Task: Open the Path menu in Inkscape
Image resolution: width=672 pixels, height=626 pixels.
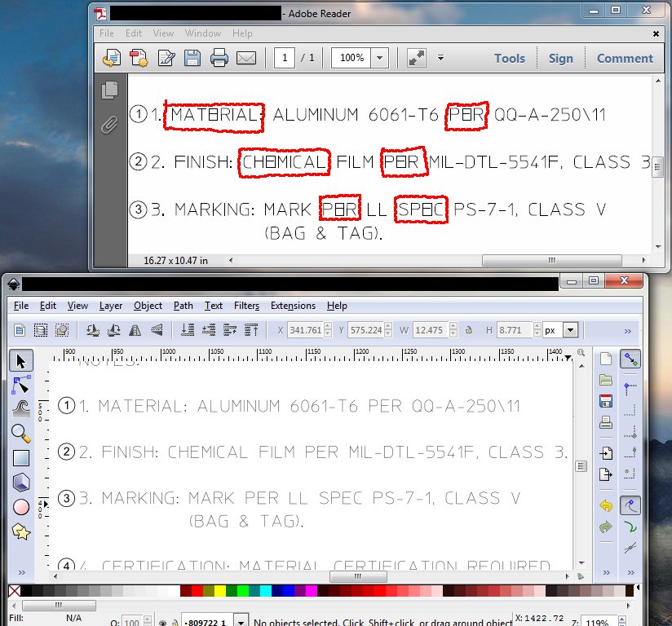Action: pyautogui.click(x=183, y=306)
